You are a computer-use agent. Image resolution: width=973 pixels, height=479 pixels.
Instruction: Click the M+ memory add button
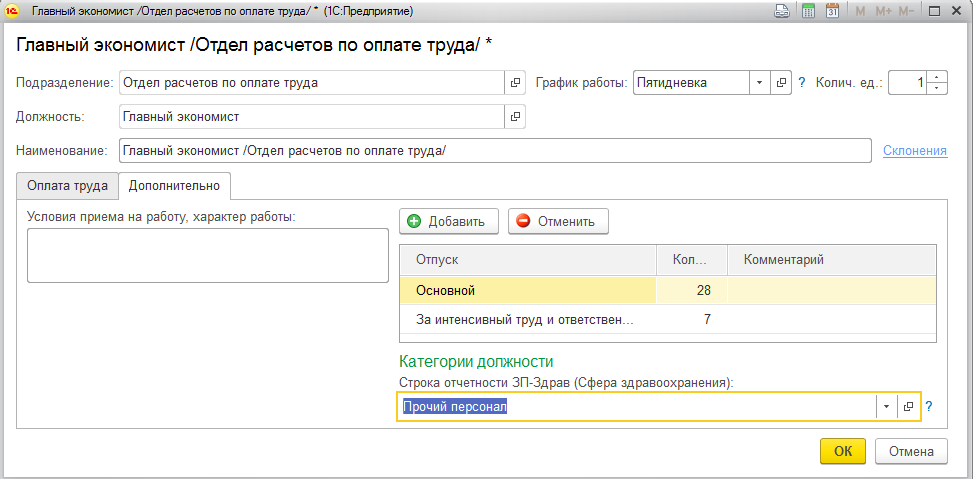pyautogui.click(x=883, y=11)
